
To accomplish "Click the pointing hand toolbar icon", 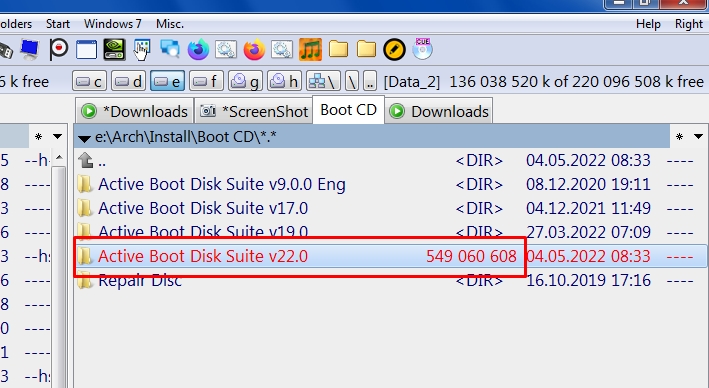I will pos(142,49).
